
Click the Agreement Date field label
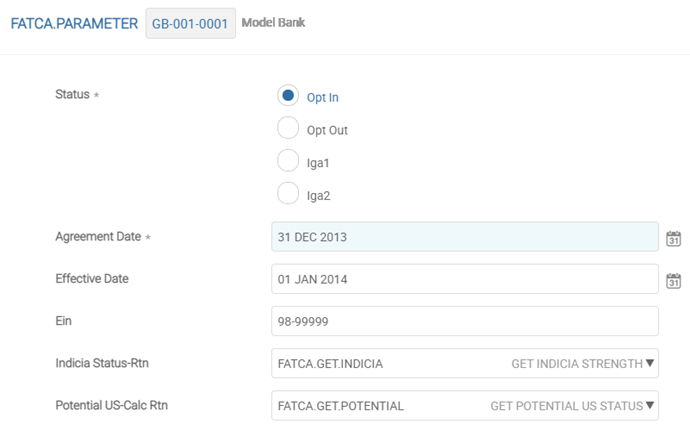tap(98, 237)
